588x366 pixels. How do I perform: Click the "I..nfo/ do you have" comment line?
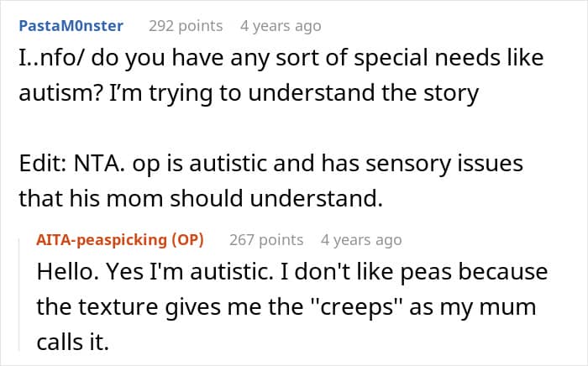(281, 59)
